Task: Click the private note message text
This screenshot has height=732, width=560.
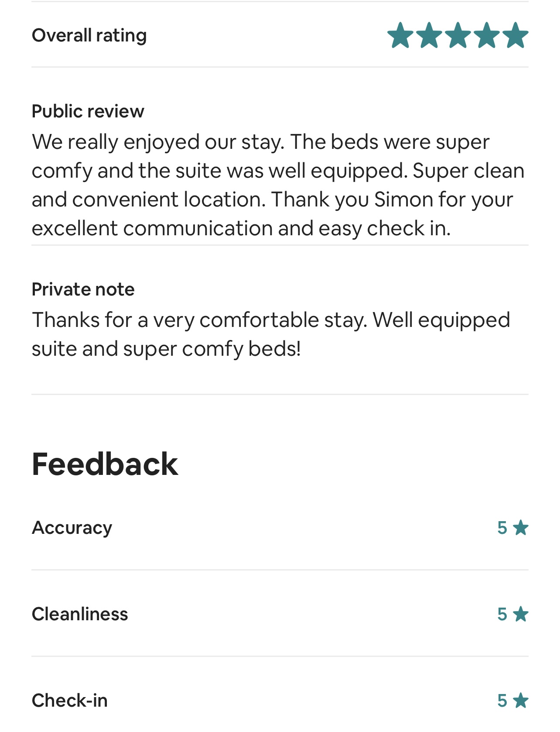Action: (270, 334)
